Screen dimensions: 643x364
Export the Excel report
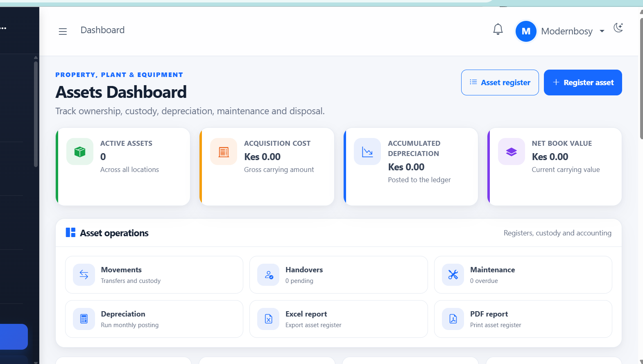338,319
